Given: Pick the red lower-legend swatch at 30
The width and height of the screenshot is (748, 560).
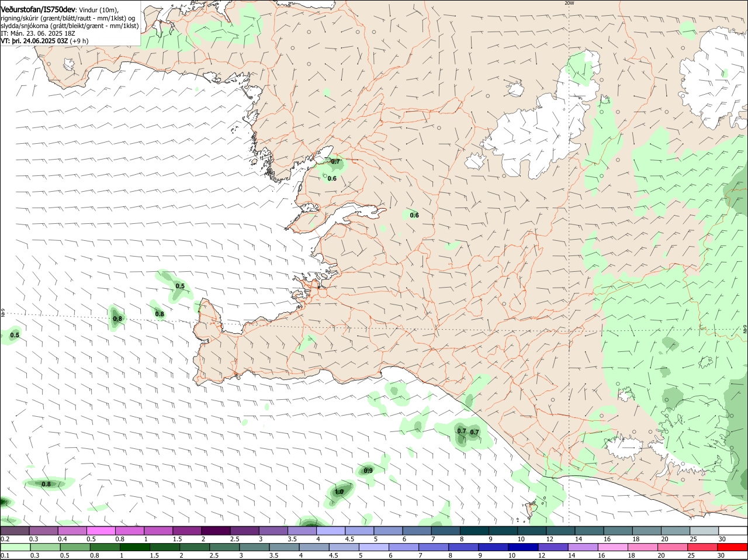Looking at the screenshot, I should pyautogui.click(x=732, y=547).
